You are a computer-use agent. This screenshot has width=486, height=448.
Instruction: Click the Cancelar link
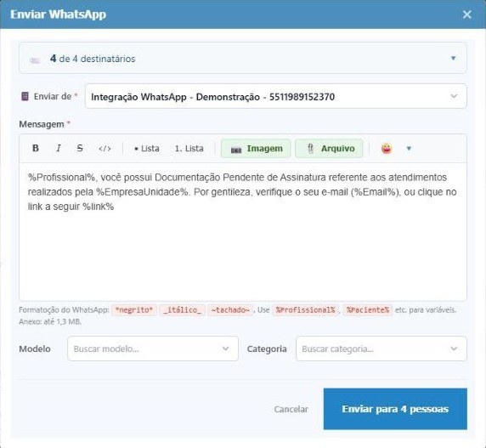(291, 409)
